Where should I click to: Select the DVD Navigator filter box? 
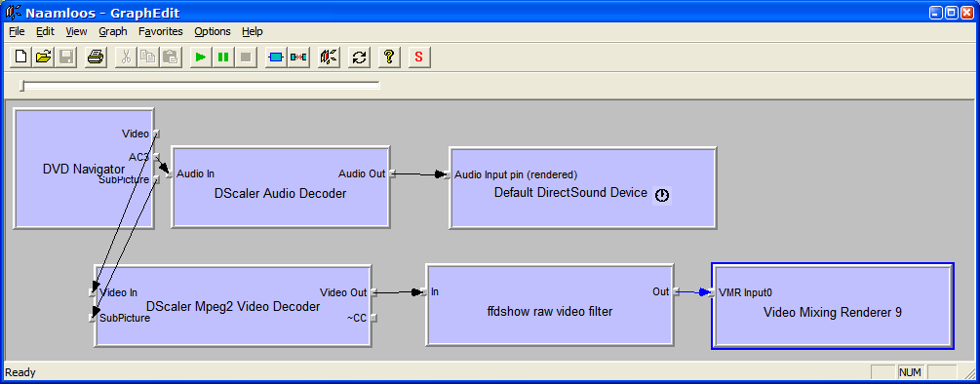tap(84, 169)
